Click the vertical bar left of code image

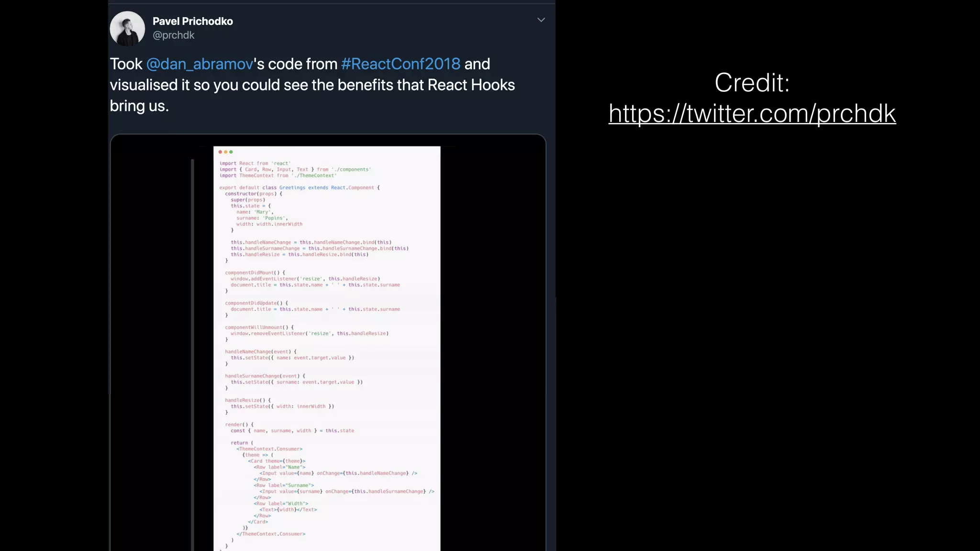[192, 354]
